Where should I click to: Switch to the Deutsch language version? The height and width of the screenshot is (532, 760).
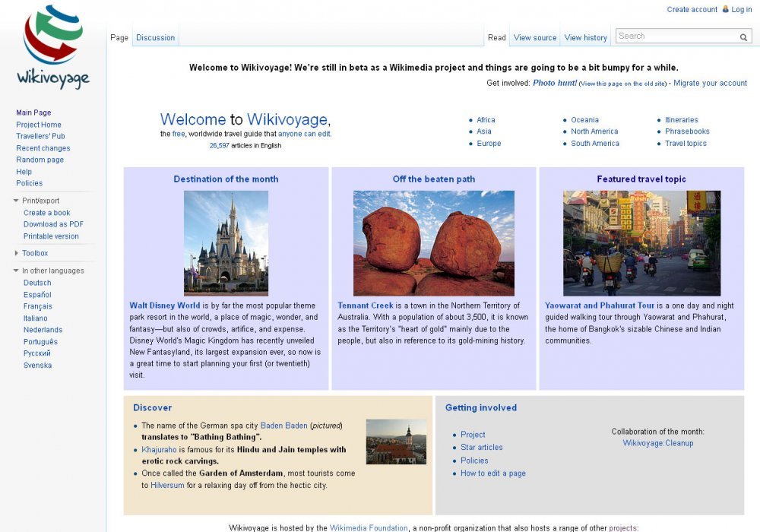coord(36,283)
